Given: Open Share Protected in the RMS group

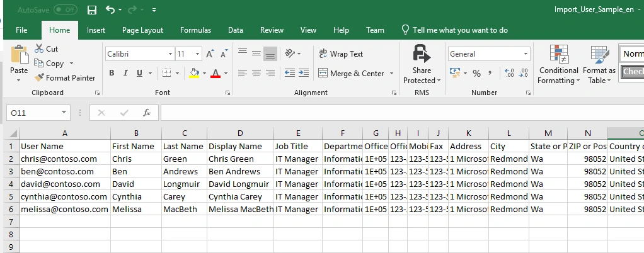Looking at the screenshot, I should [422, 64].
